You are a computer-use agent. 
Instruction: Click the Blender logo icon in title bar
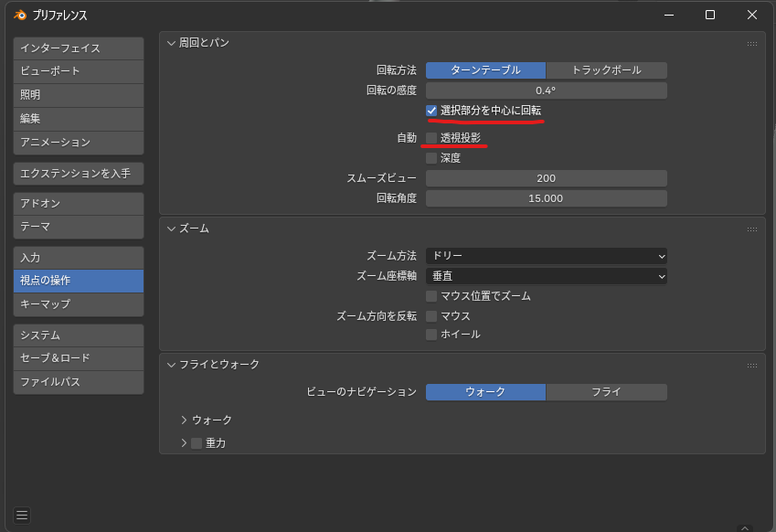point(20,15)
